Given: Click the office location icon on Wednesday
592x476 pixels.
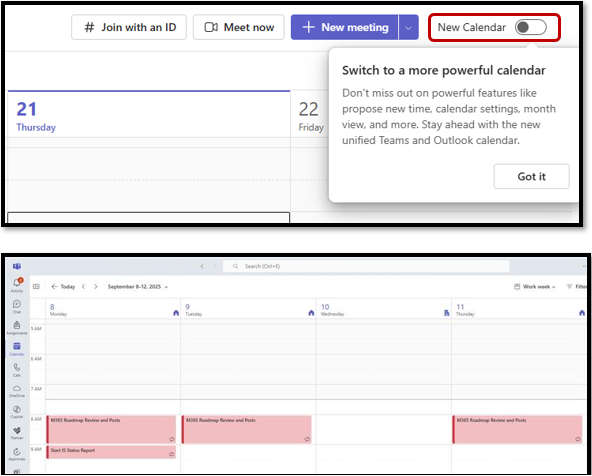Looking at the screenshot, I should coord(447,313).
